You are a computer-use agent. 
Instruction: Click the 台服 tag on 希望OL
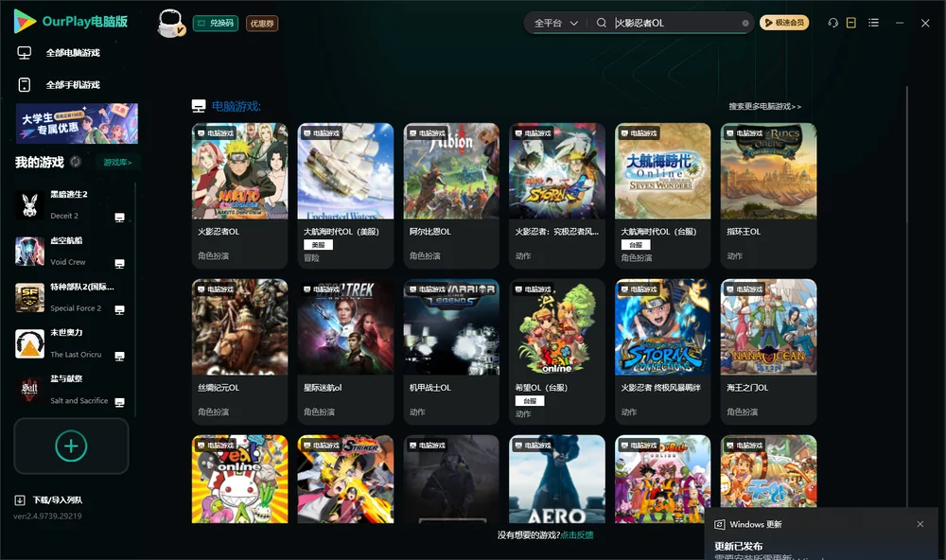coord(530,401)
